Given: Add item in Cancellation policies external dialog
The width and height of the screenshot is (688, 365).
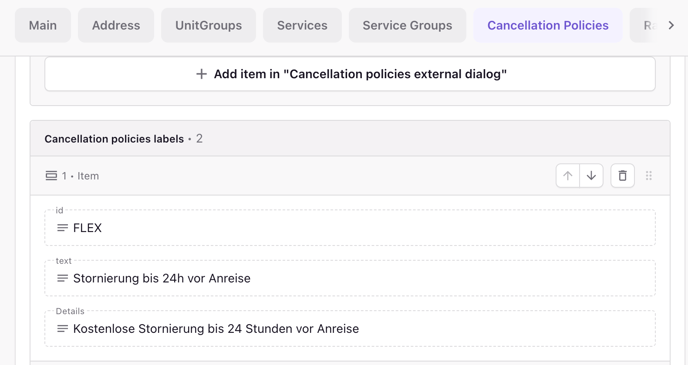Looking at the screenshot, I should (350, 74).
